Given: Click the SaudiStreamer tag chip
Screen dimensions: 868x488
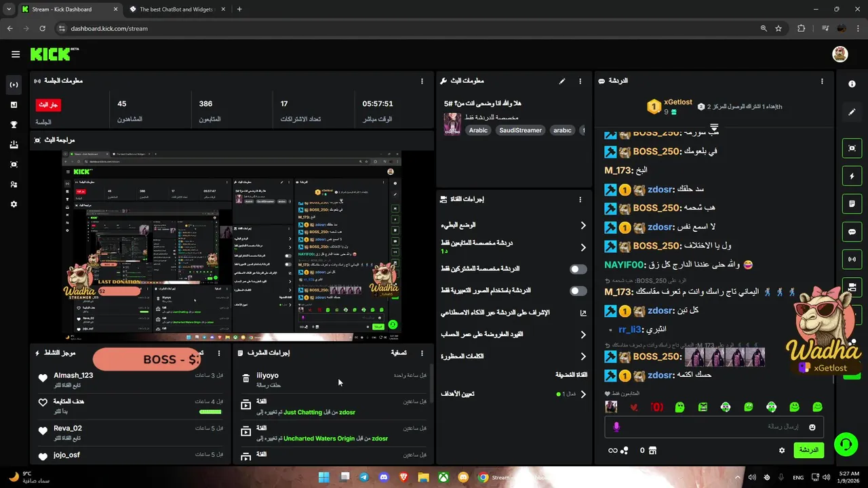Looking at the screenshot, I should point(520,130).
